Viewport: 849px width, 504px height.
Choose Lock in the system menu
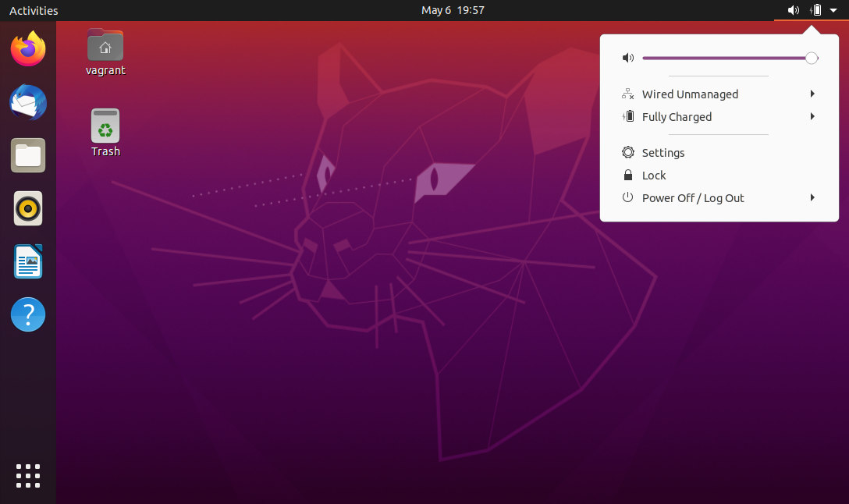point(654,176)
